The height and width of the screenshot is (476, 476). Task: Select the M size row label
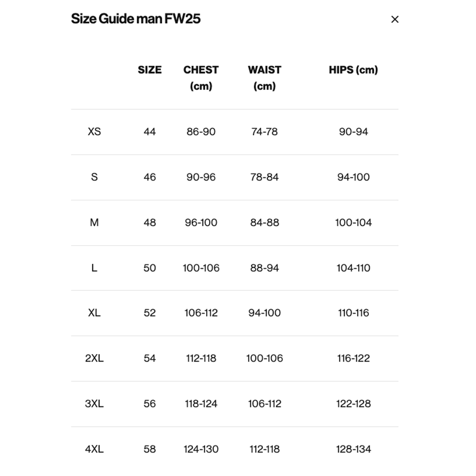pyautogui.click(x=94, y=222)
